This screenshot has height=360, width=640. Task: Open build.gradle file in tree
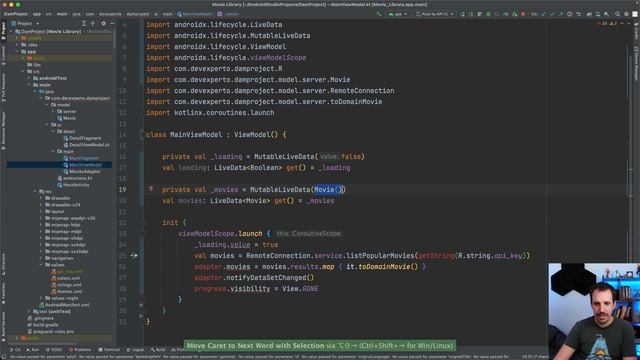point(43,325)
